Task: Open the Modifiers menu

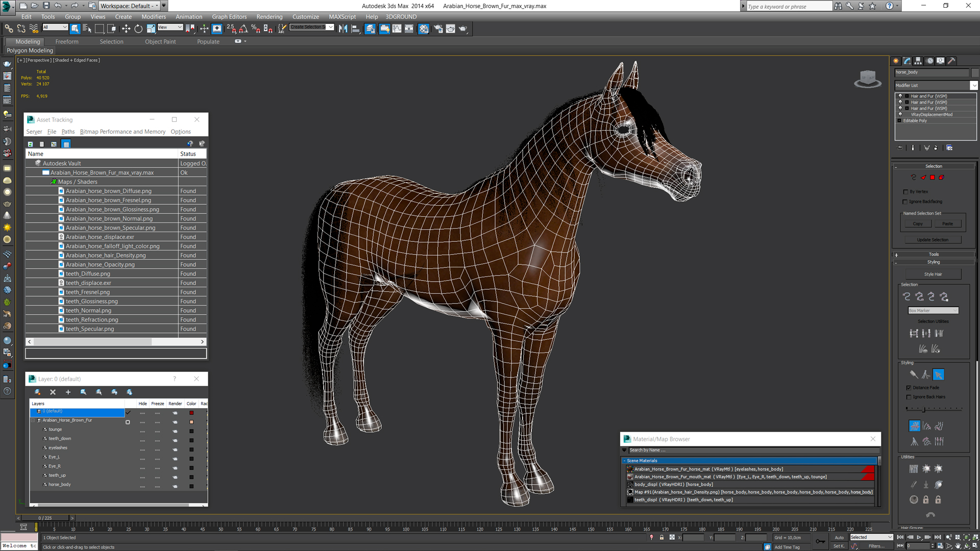Action: coord(154,16)
